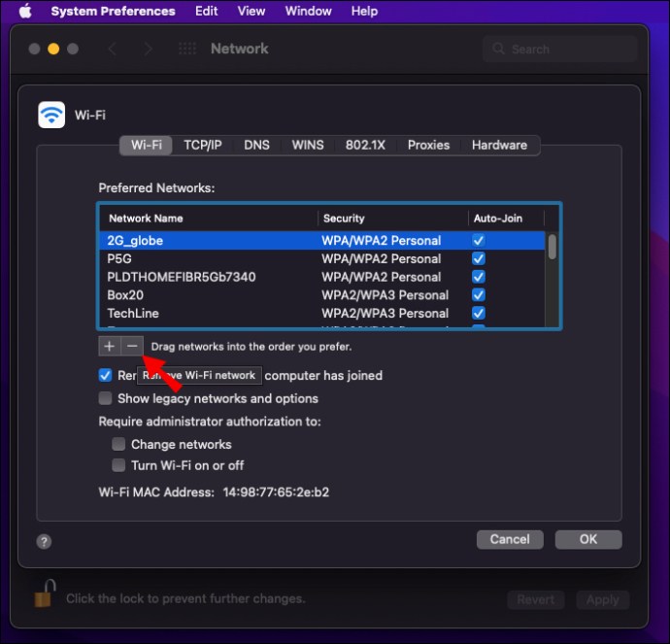Sort by Auto-Join column header

506,219
